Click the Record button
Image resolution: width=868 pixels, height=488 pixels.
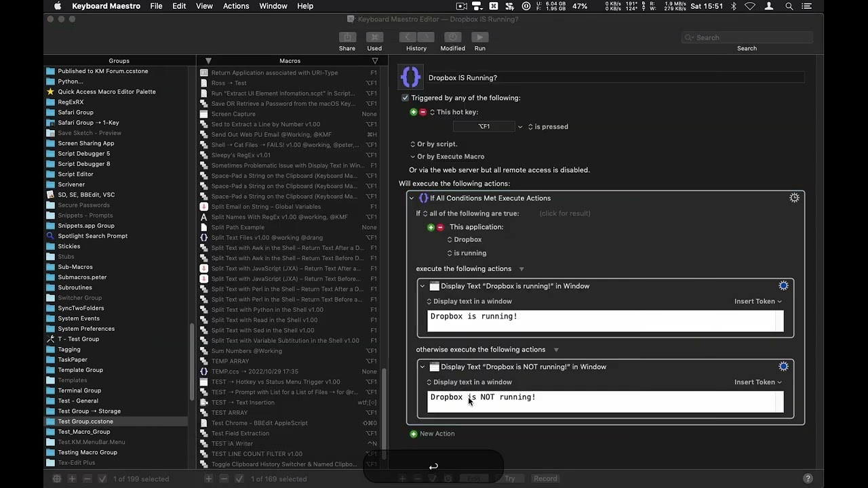pos(545,479)
